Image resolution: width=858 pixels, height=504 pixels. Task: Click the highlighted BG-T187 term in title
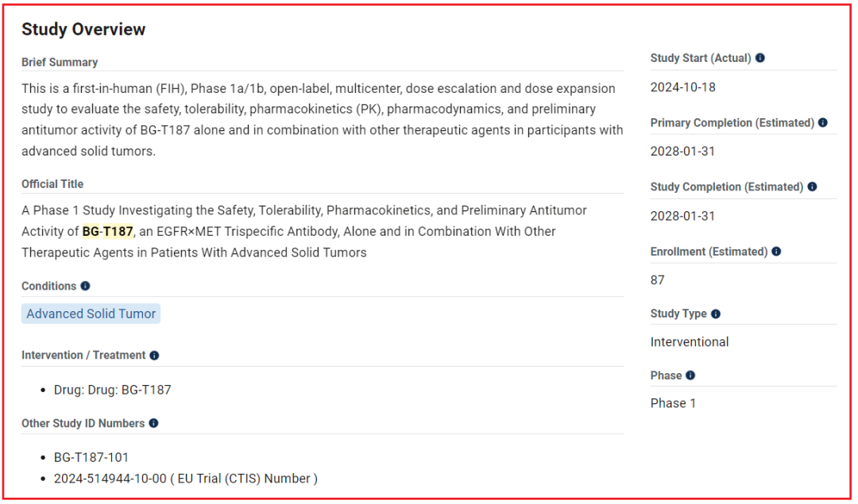point(107,232)
